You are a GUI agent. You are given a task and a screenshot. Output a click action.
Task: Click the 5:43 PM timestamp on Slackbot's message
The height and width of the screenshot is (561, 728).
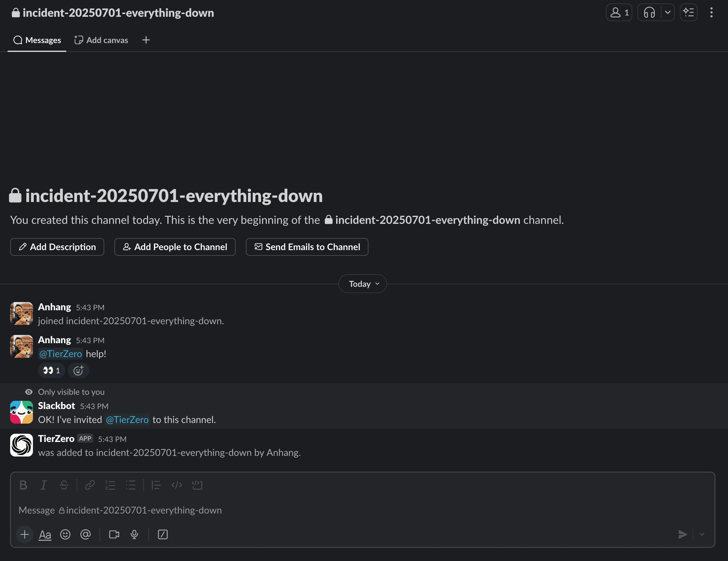point(94,406)
